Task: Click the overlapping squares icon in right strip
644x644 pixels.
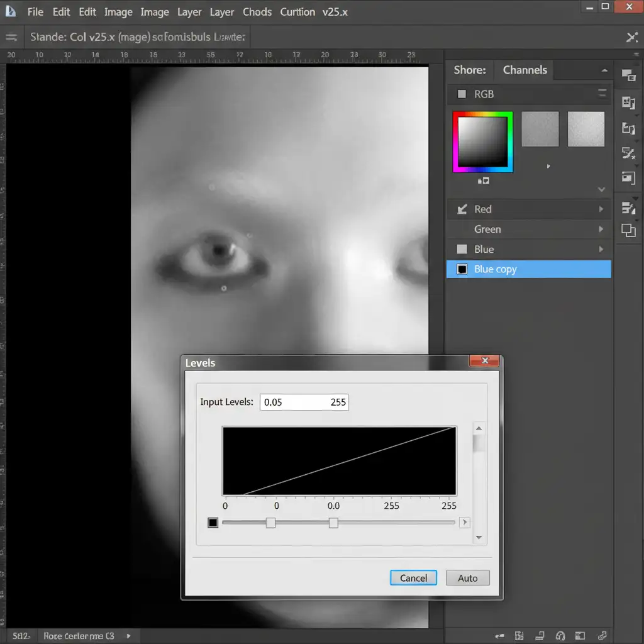Action: pos(628,230)
